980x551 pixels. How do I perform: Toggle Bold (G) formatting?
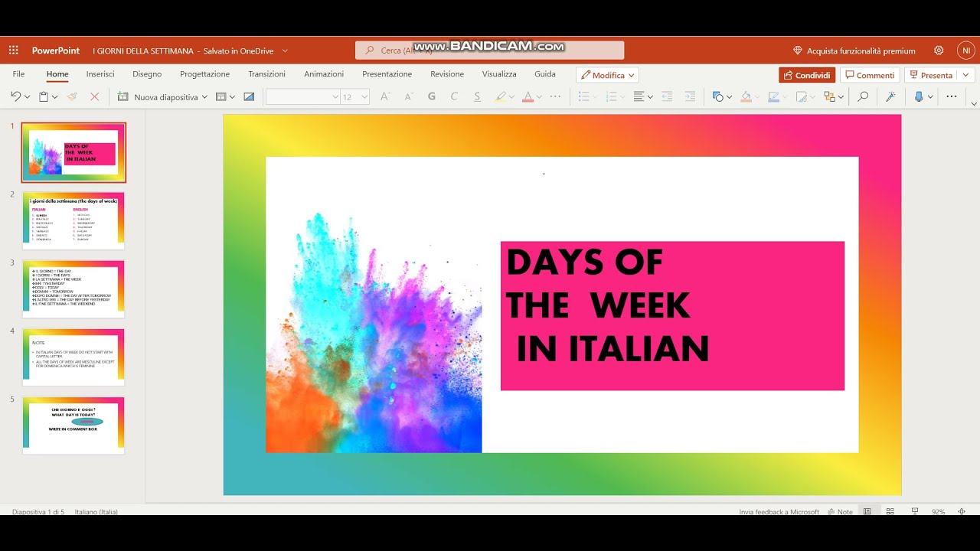432,96
